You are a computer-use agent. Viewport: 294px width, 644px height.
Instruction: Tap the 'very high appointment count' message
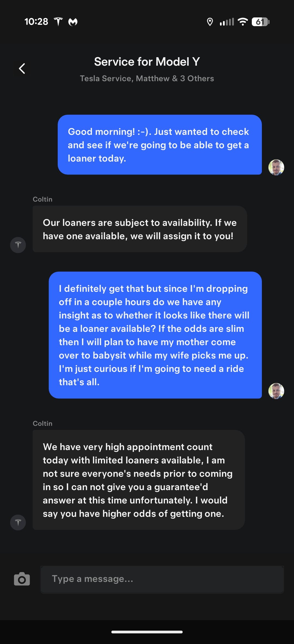point(139,480)
